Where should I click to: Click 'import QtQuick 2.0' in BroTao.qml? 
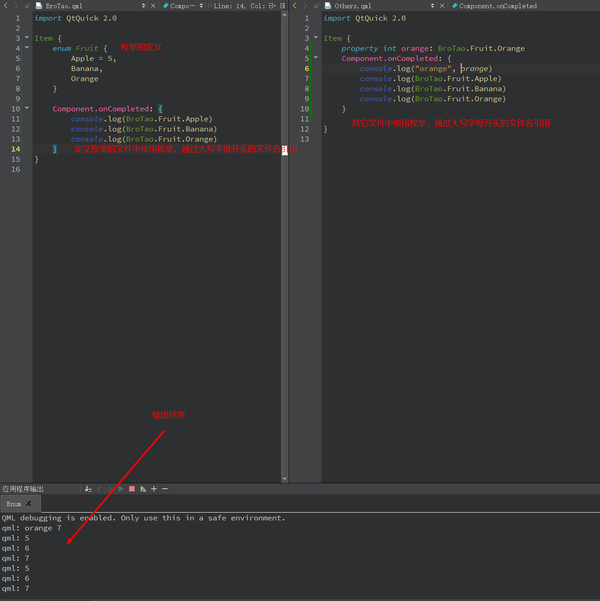click(x=76, y=18)
